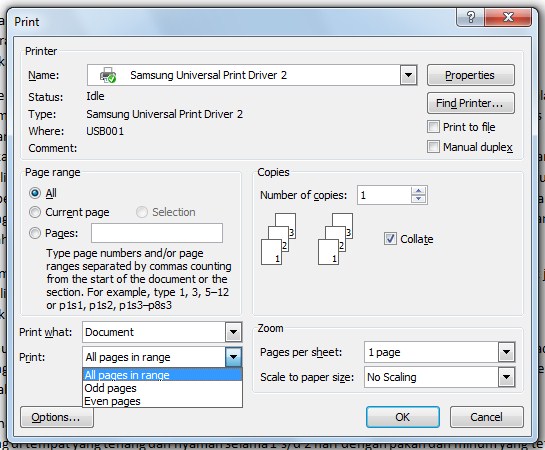Click the collated pages illustration on the left

278,239
